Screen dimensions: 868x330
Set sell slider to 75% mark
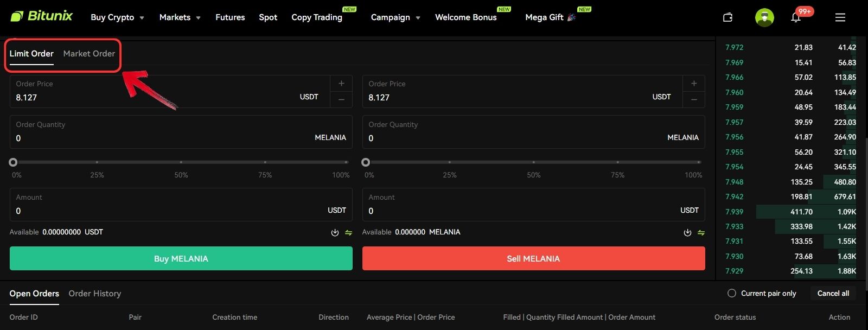[x=617, y=162]
